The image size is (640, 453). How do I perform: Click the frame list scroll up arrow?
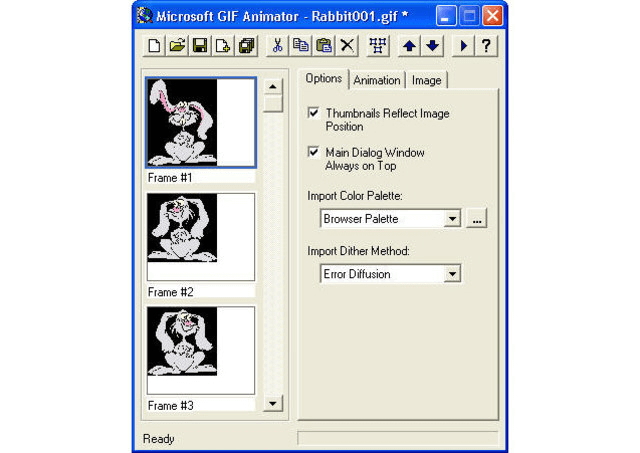click(273, 87)
